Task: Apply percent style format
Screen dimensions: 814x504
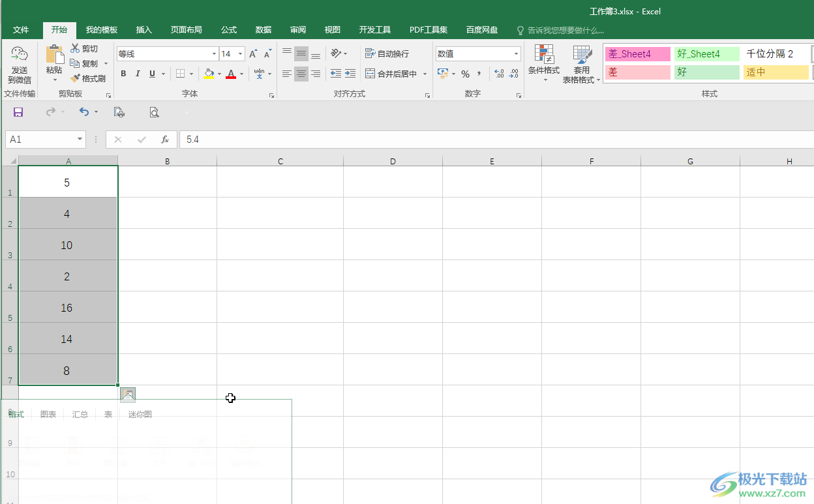Action: 465,74
